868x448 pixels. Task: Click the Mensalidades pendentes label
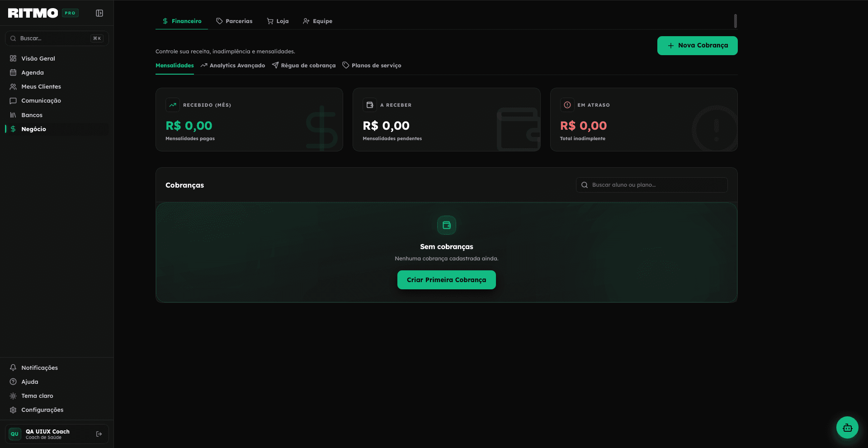pos(392,139)
